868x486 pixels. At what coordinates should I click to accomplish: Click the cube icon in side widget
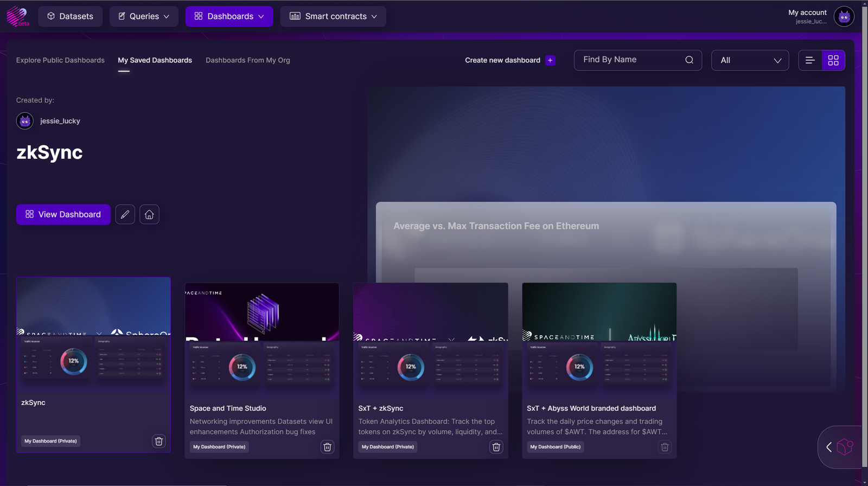[x=845, y=447]
